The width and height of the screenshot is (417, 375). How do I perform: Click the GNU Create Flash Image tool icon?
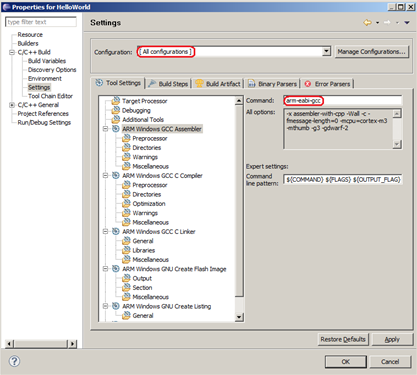click(x=116, y=269)
